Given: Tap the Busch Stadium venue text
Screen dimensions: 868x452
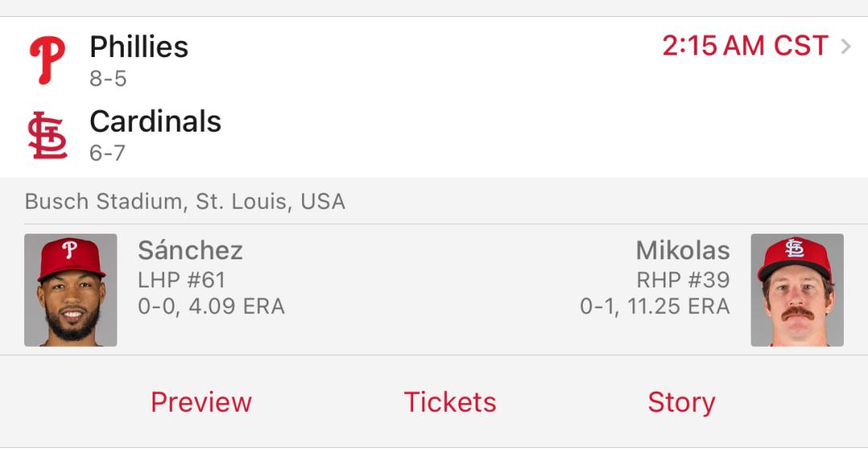Looking at the screenshot, I should coord(185,202).
